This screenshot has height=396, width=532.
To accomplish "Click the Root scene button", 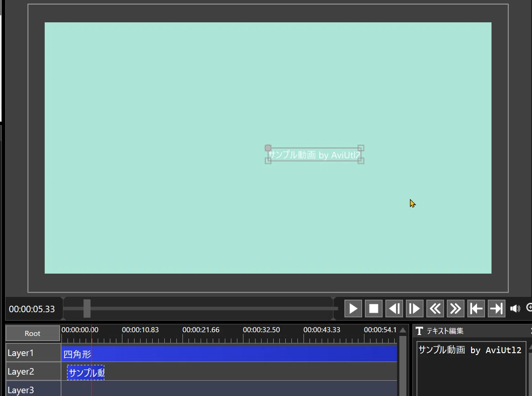I will point(33,333).
